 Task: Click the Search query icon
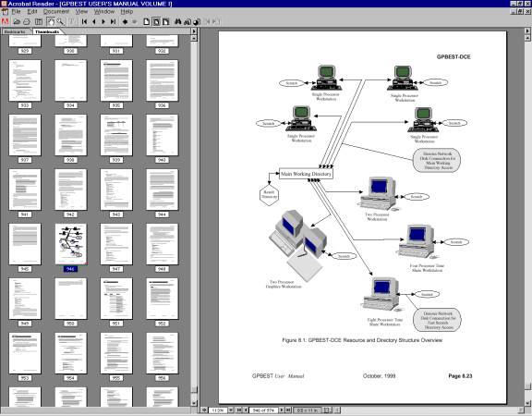point(187,22)
